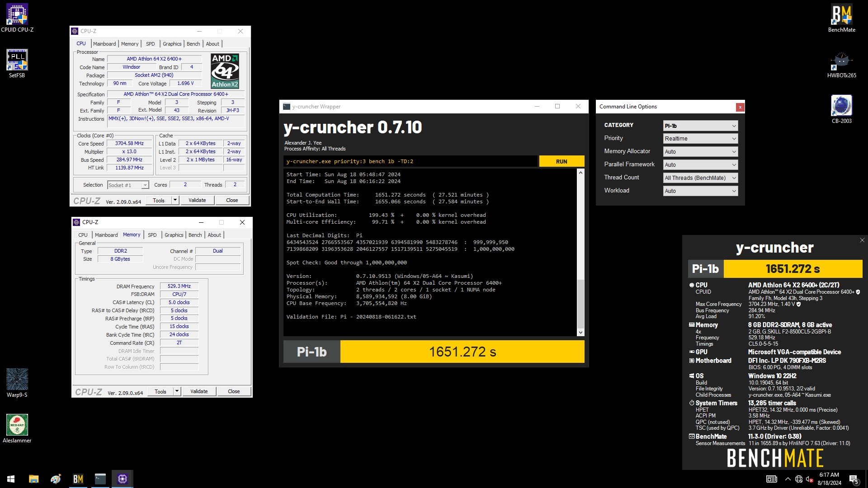This screenshot has height=488, width=868.
Task: Open File Explorer from the taskbar
Action: [33, 479]
